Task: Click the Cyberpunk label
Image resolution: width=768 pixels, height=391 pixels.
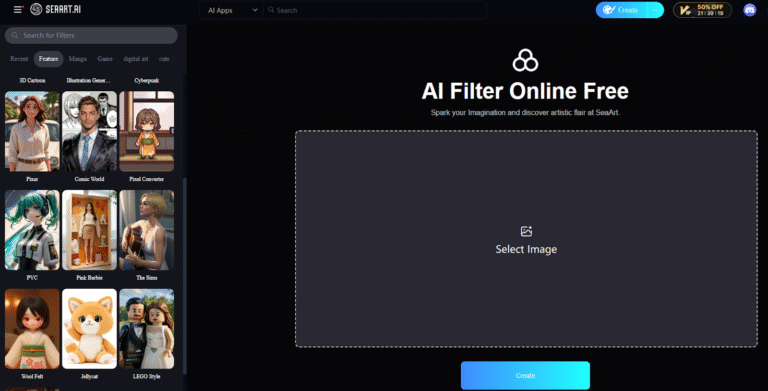Action: point(146,80)
